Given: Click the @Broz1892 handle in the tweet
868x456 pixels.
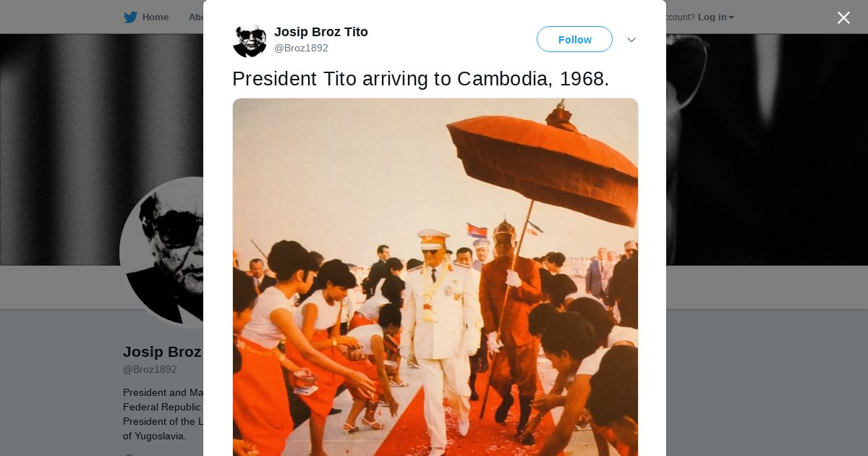Looking at the screenshot, I should (x=301, y=48).
